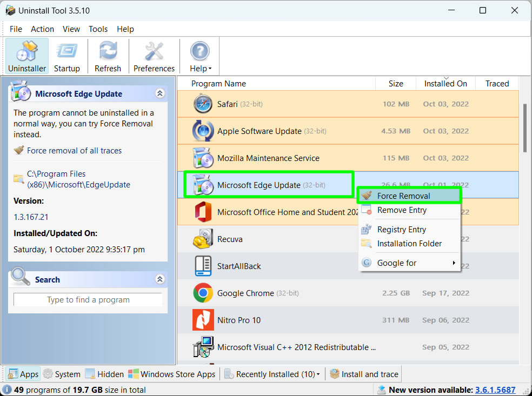Sort by Traced column header
This screenshot has width=532, height=396.
[497, 83]
